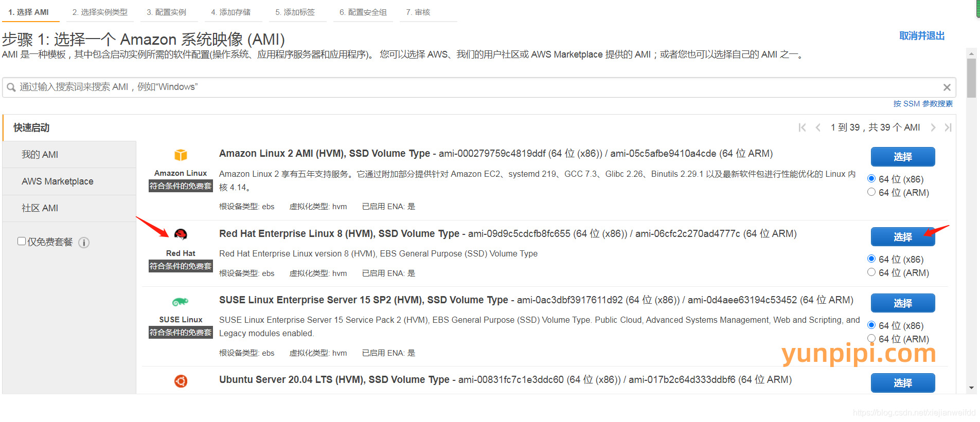Go to last page of AMI list
The image size is (980, 422).
(948, 127)
